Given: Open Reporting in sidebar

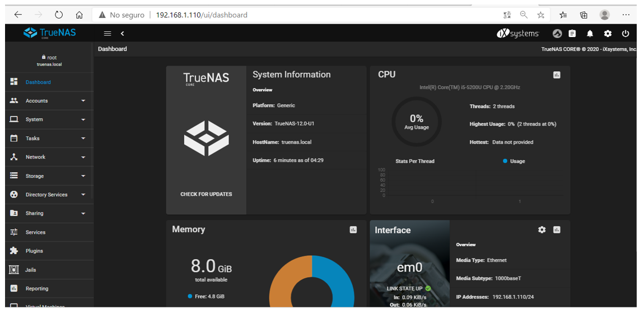Looking at the screenshot, I should pos(49,288).
